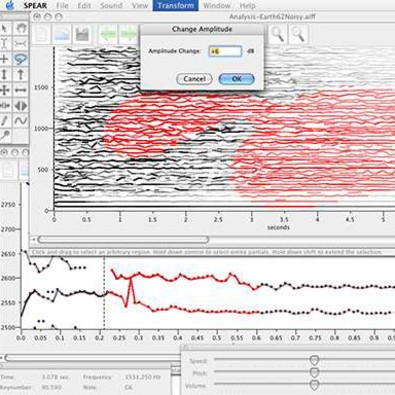The image size is (395, 395).
Task: Select the arrow pointer tool
Action: point(5,28)
